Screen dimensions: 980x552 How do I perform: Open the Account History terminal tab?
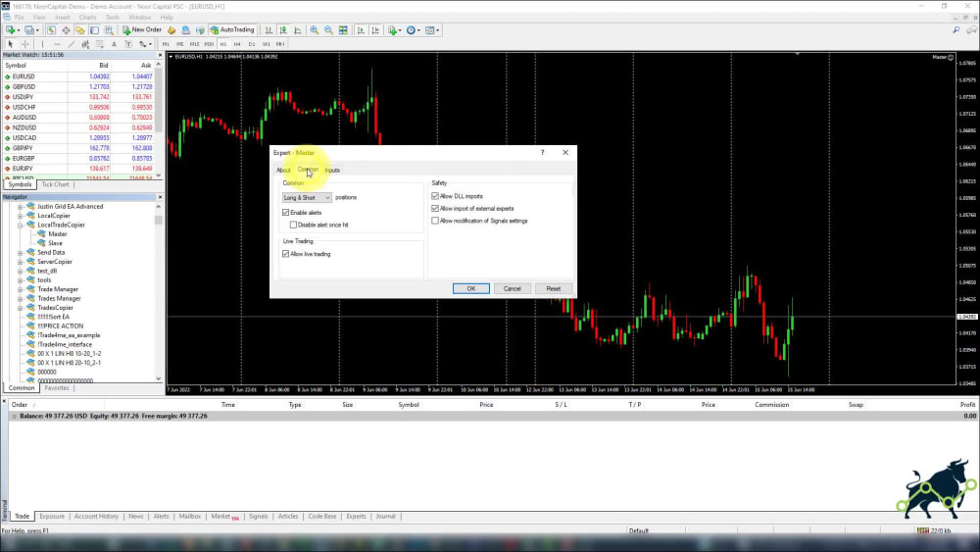coord(96,517)
